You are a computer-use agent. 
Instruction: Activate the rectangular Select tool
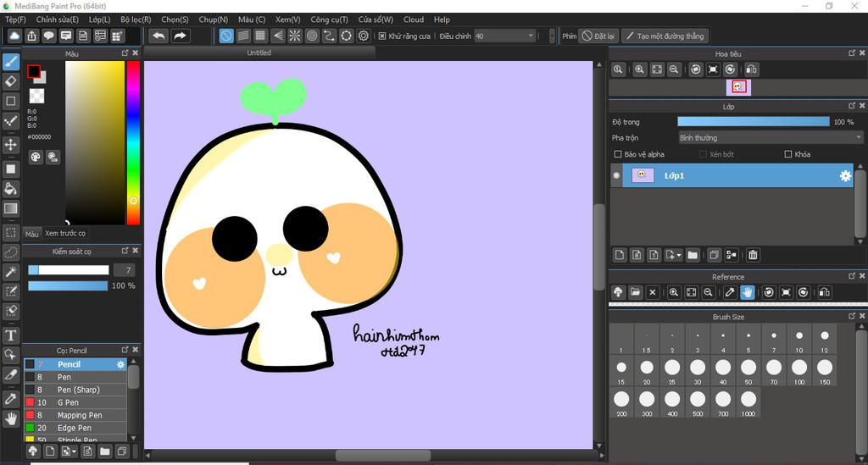click(x=10, y=233)
